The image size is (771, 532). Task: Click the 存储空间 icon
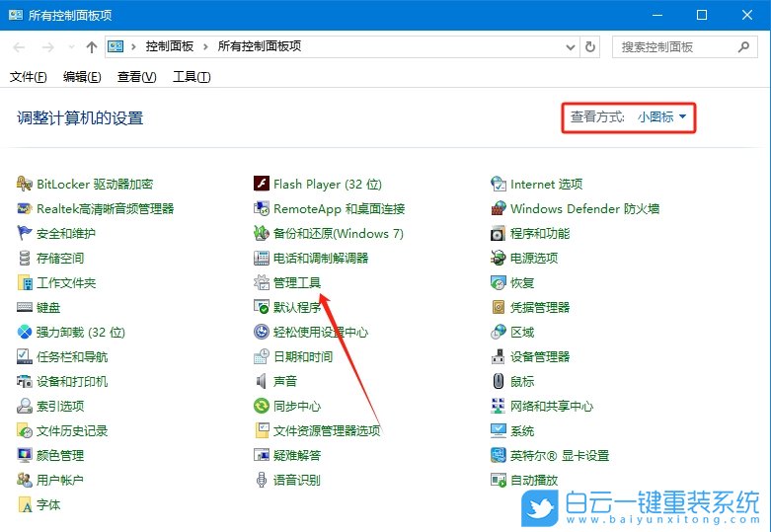[x=24, y=258]
